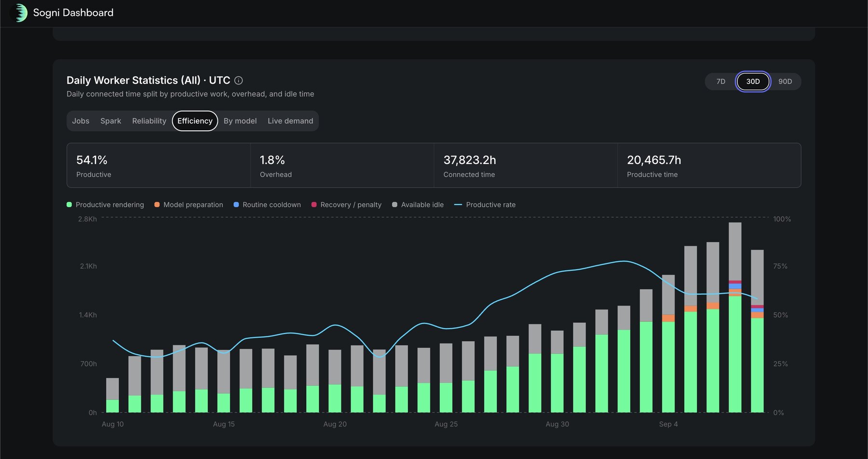Click the 20,465.7h Productive time stat
This screenshot has height=459, width=868.
[709, 166]
